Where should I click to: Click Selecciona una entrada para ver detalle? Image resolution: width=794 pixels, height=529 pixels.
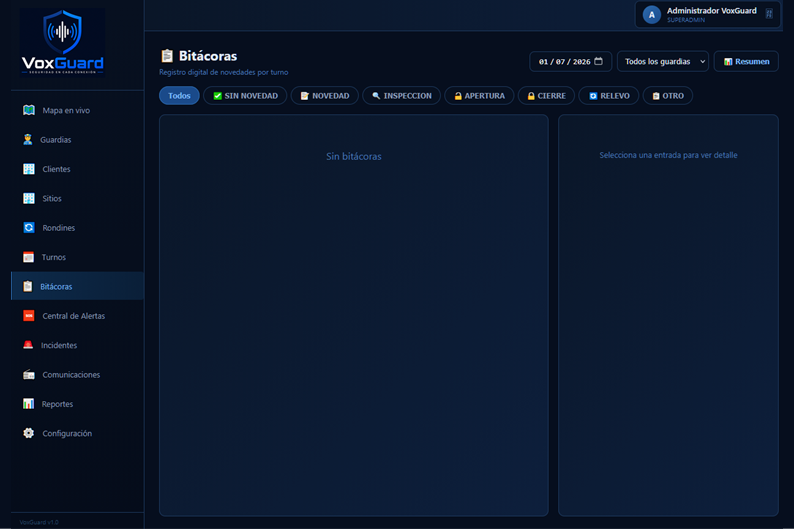coord(668,155)
